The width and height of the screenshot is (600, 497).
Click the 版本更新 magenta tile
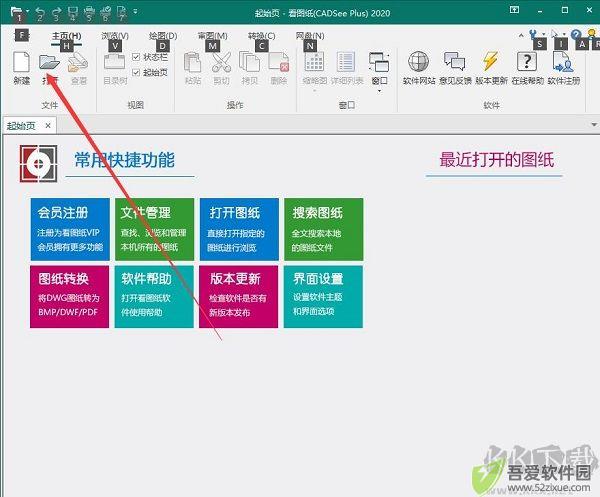pyautogui.click(x=239, y=297)
